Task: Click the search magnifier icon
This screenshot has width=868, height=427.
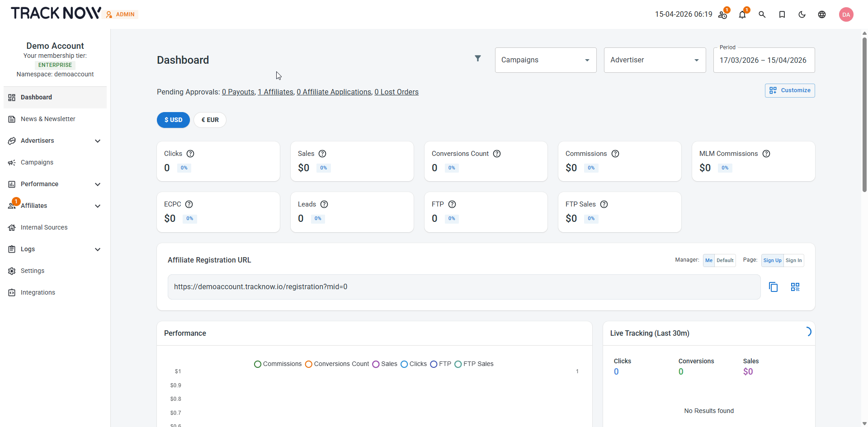Action: pyautogui.click(x=762, y=14)
